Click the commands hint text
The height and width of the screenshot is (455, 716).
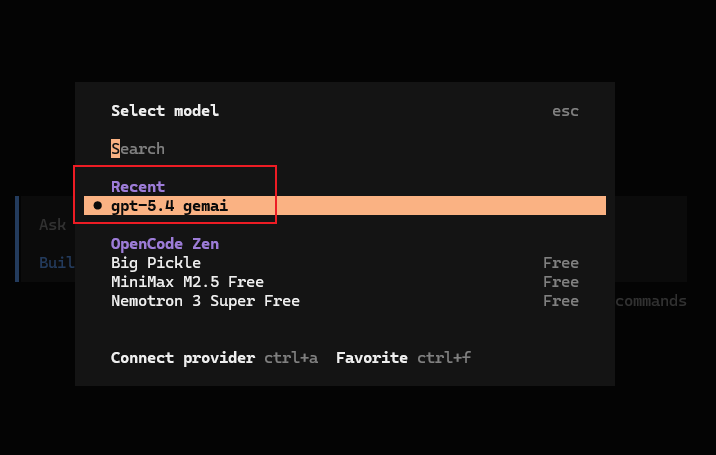[x=651, y=301]
